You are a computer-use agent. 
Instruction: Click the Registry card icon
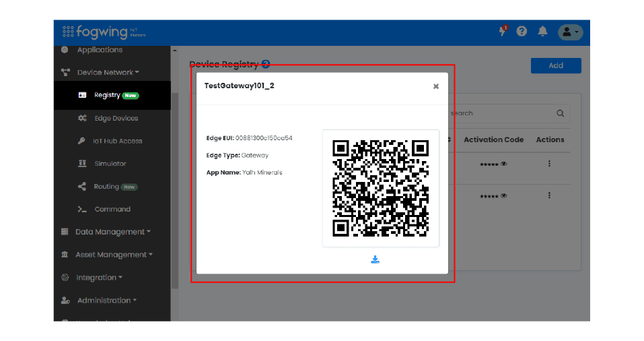[82, 95]
